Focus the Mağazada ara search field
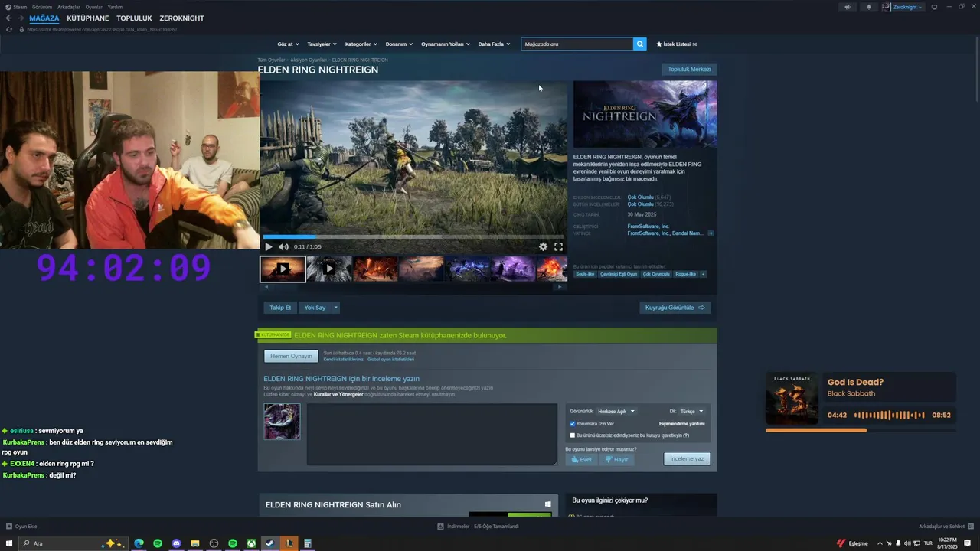The image size is (980, 551). click(x=577, y=44)
